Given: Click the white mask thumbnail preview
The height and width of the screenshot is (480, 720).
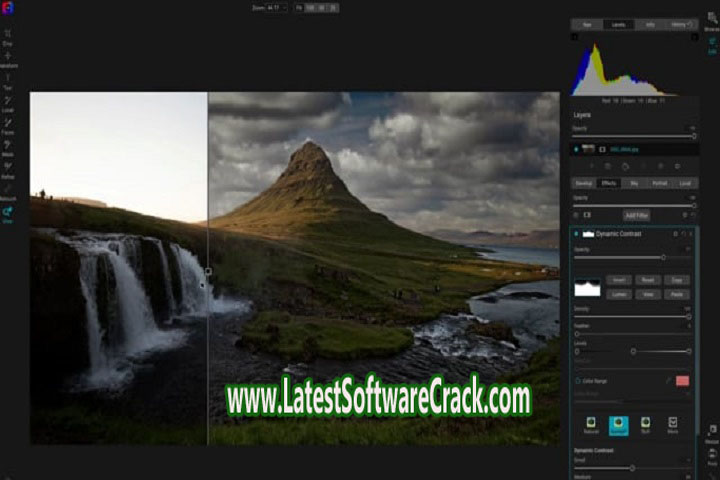Looking at the screenshot, I should click(x=587, y=288).
